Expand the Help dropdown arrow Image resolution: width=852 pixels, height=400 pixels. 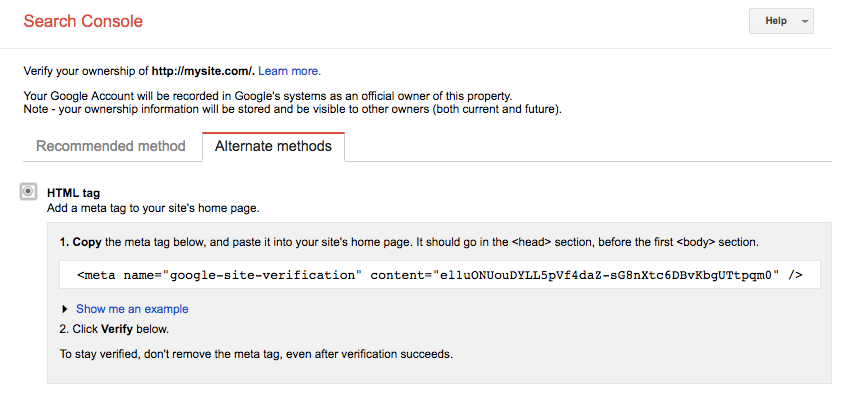805,22
